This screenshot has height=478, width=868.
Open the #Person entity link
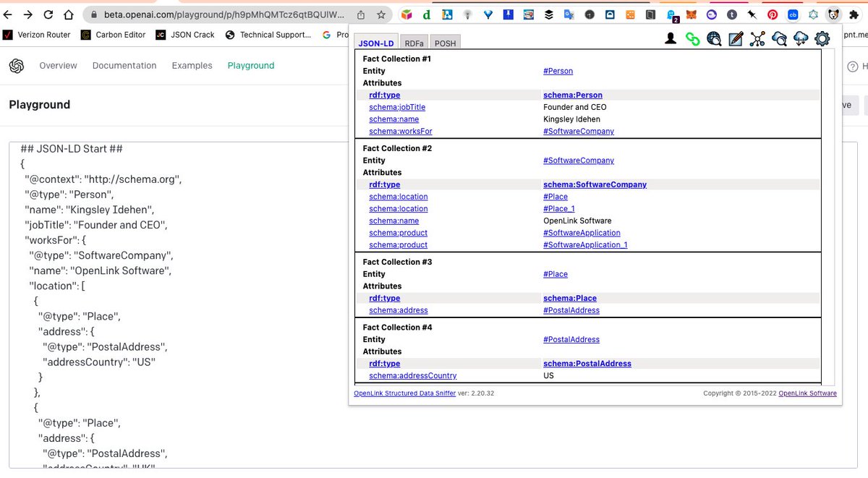pos(558,71)
